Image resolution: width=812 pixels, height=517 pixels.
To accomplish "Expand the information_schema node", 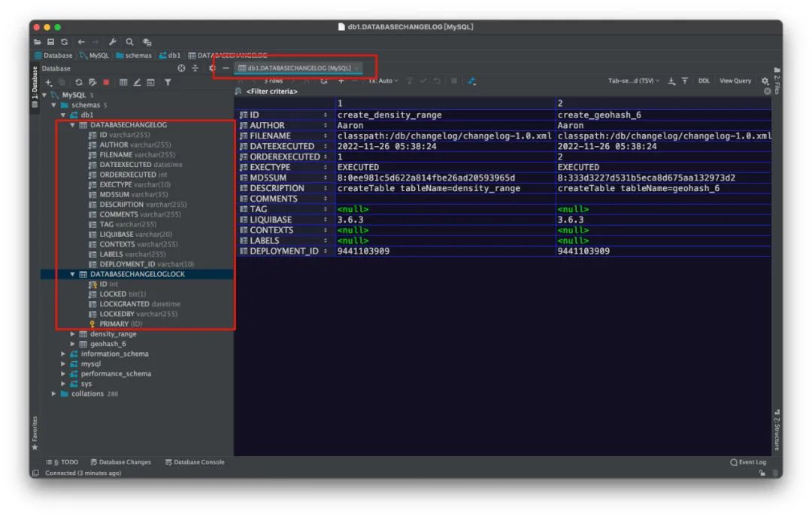I will point(63,354).
